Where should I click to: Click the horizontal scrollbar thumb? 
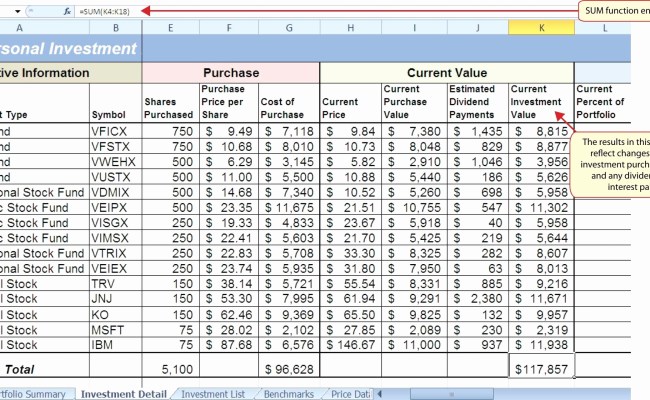pyautogui.click(x=452, y=394)
